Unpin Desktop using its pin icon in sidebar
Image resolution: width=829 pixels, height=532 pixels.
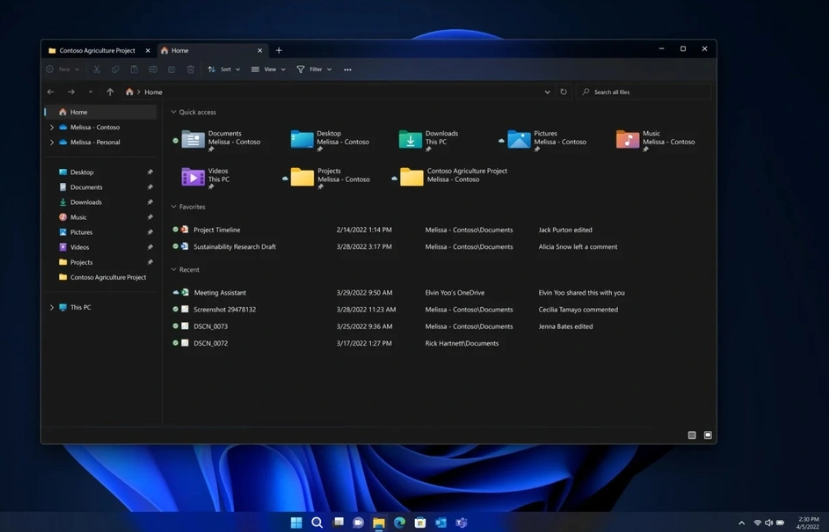[x=150, y=172]
